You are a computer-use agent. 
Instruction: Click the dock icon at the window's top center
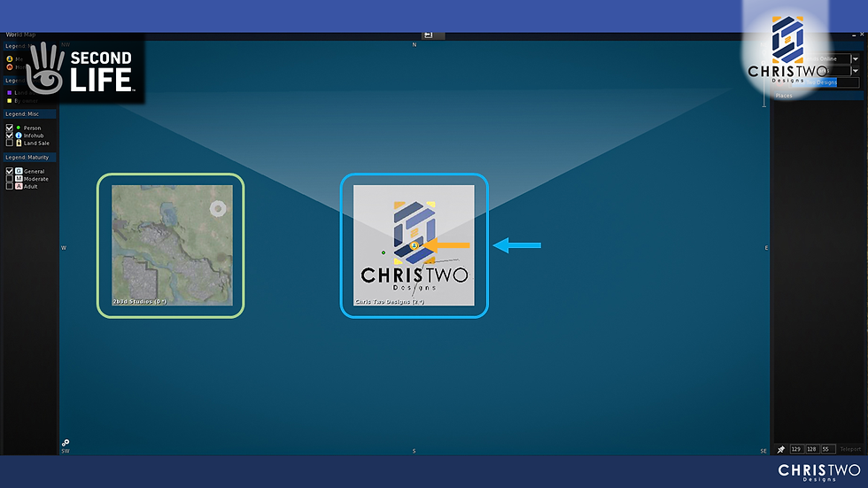click(428, 35)
